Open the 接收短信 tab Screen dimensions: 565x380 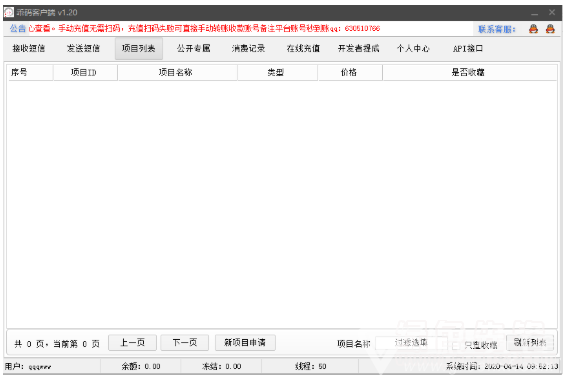click(x=29, y=48)
